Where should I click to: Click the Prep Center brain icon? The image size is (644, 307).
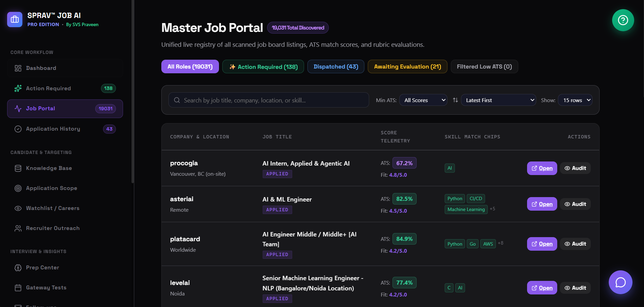pyautogui.click(x=18, y=268)
